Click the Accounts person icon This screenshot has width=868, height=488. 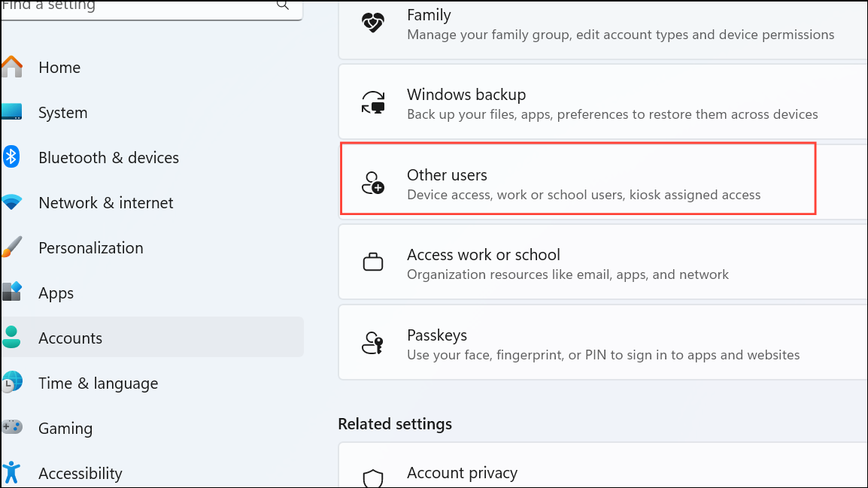click(11, 337)
